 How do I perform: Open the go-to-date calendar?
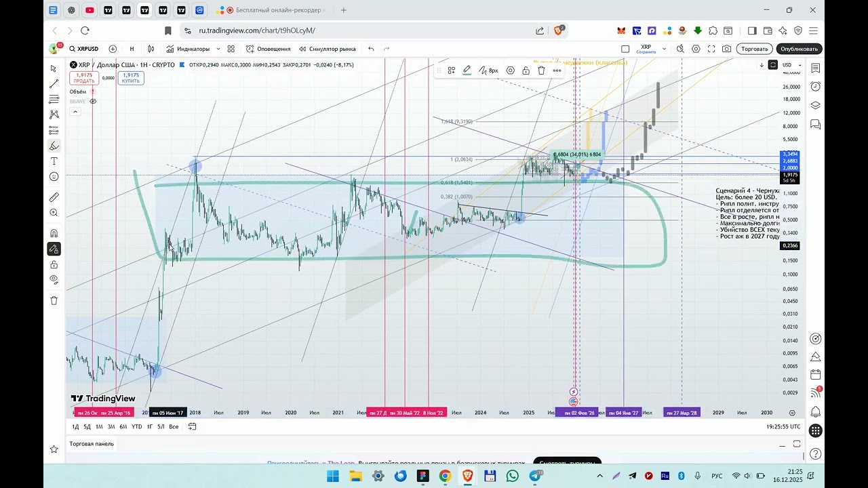pos(193,426)
